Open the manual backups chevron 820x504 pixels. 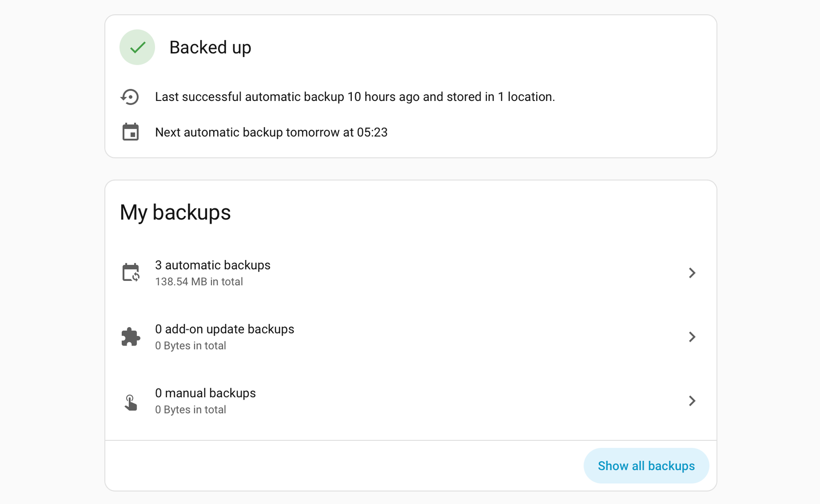692,401
